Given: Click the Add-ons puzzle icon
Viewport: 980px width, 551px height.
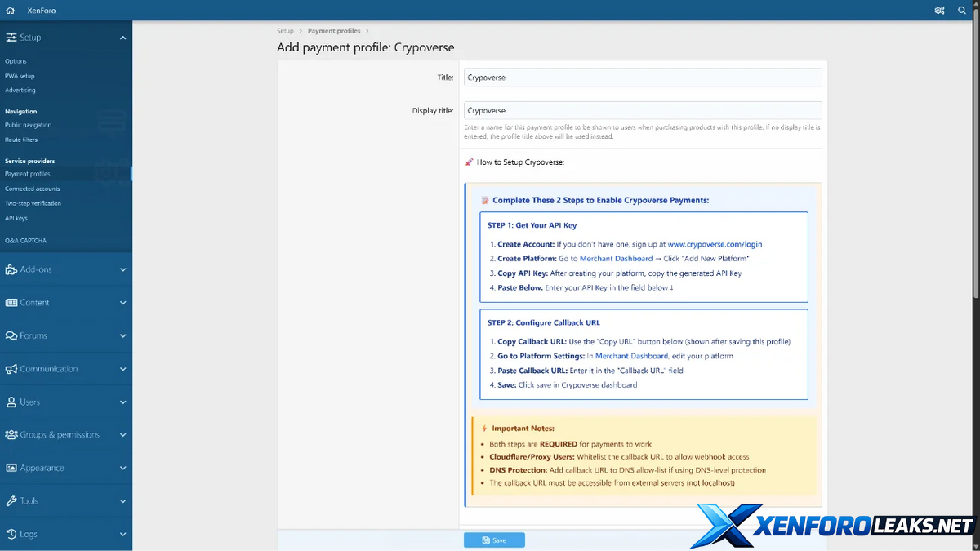Looking at the screenshot, I should [x=11, y=269].
